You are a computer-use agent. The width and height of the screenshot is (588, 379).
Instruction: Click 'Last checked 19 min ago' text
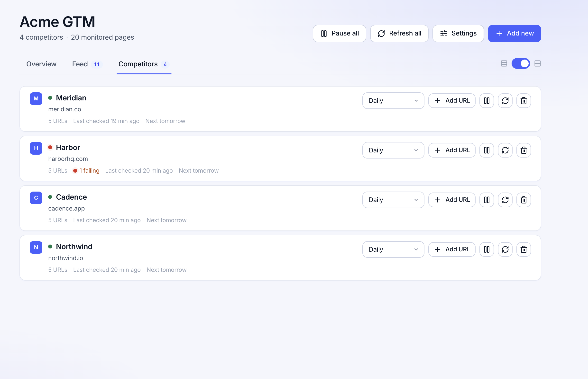click(106, 121)
